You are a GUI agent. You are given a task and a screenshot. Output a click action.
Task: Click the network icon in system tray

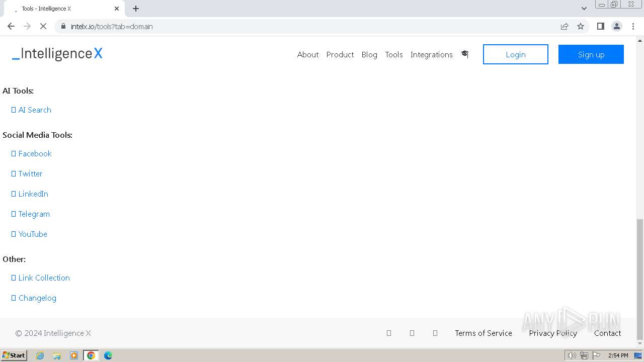(584, 355)
